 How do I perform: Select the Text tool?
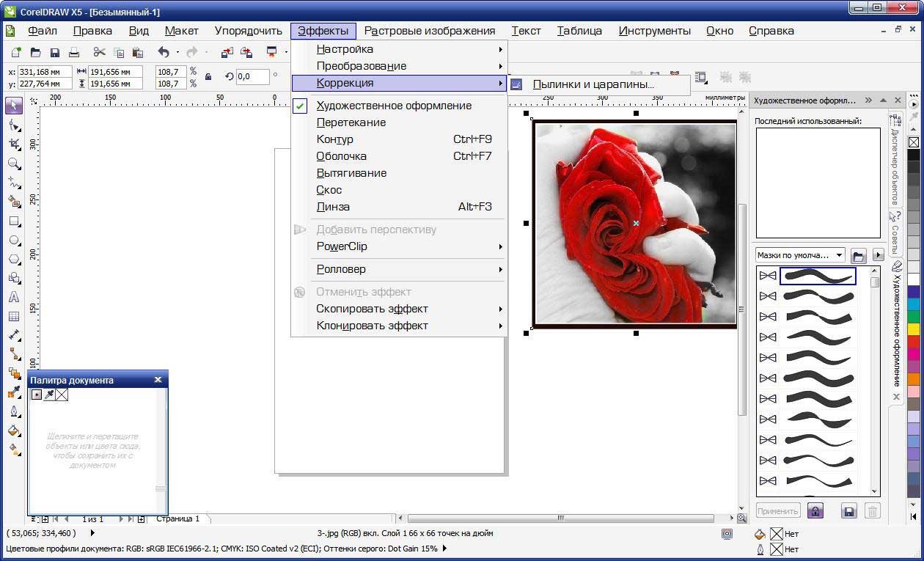coord(14,298)
